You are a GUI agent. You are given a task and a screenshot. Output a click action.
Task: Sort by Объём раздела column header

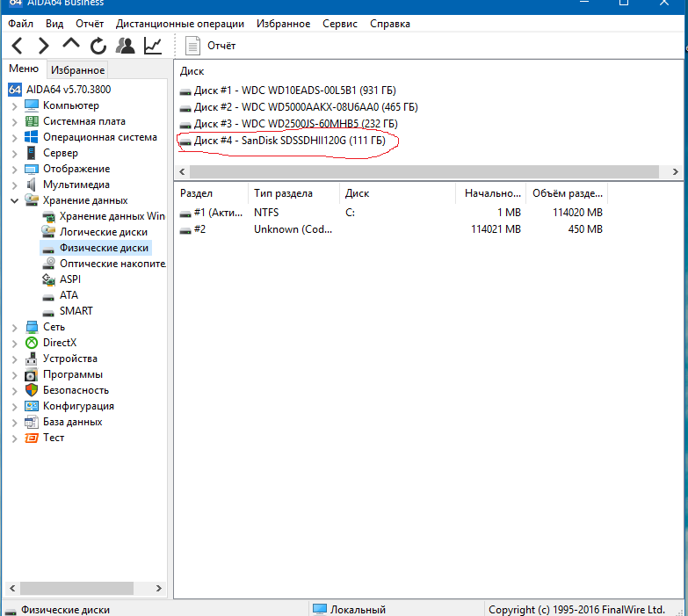pos(567,193)
